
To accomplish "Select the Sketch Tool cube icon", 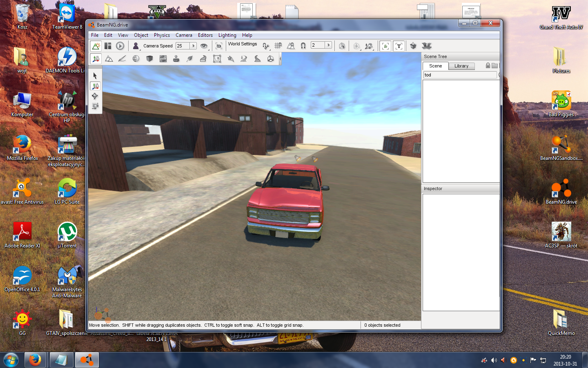I will (149, 59).
